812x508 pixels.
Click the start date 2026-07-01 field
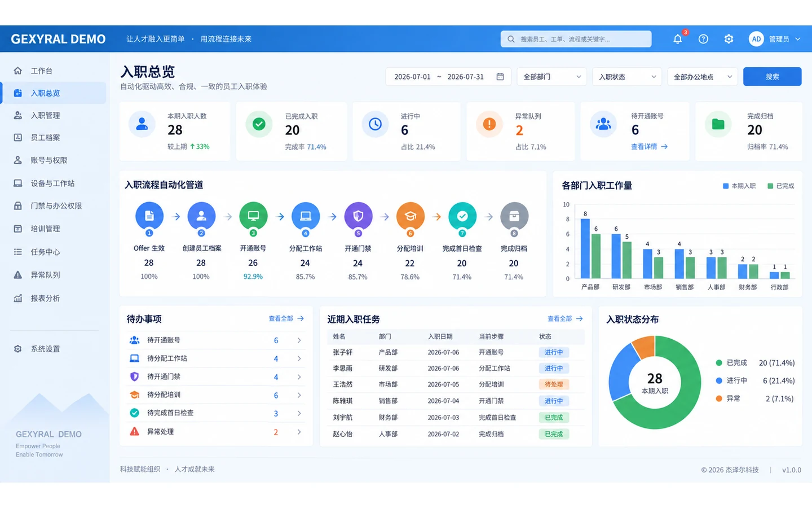pos(412,77)
